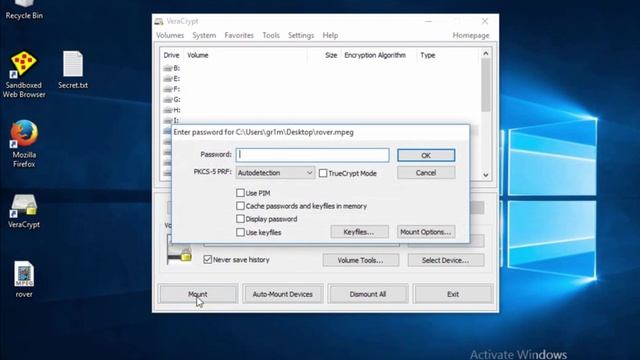Click the Select Device... button
640x360 pixels.
pos(446,260)
